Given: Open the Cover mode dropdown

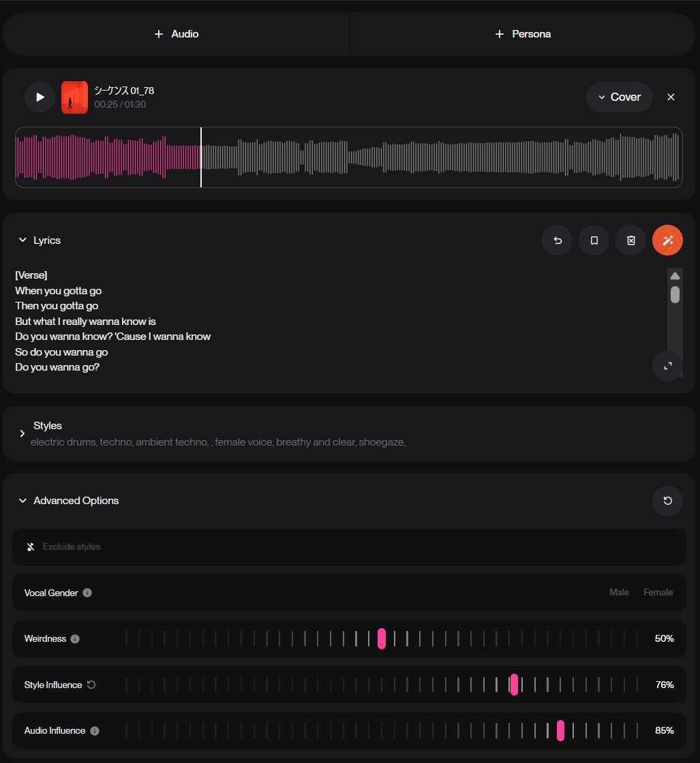Looking at the screenshot, I should click(619, 97).
